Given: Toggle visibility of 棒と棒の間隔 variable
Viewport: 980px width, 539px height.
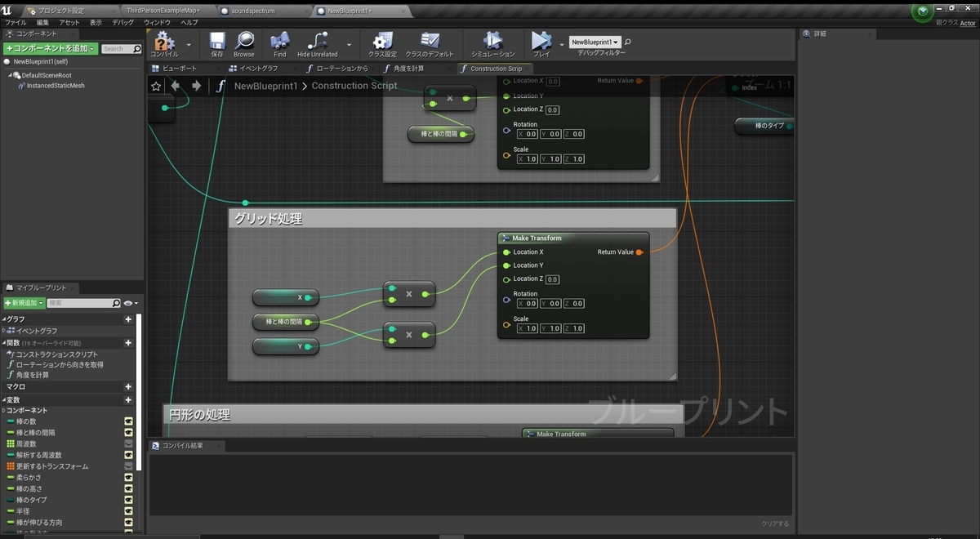Looking at the screenshot, I should coord(128,433).
